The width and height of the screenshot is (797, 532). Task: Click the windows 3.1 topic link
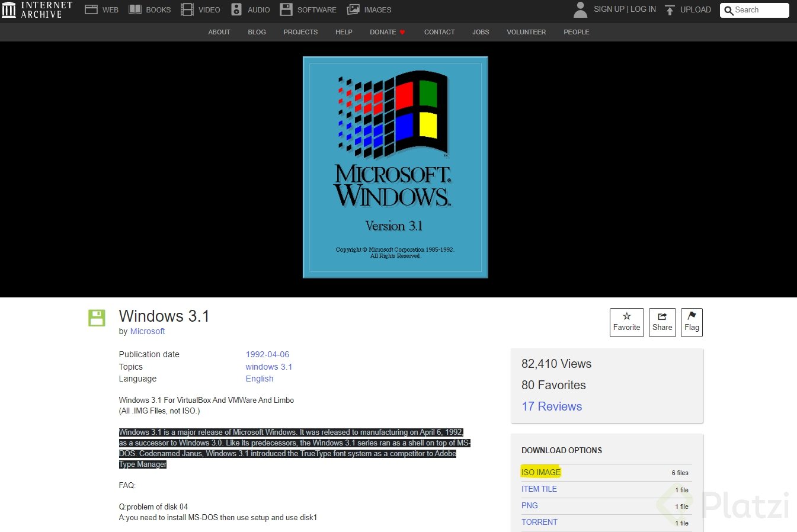coord(269,367)
